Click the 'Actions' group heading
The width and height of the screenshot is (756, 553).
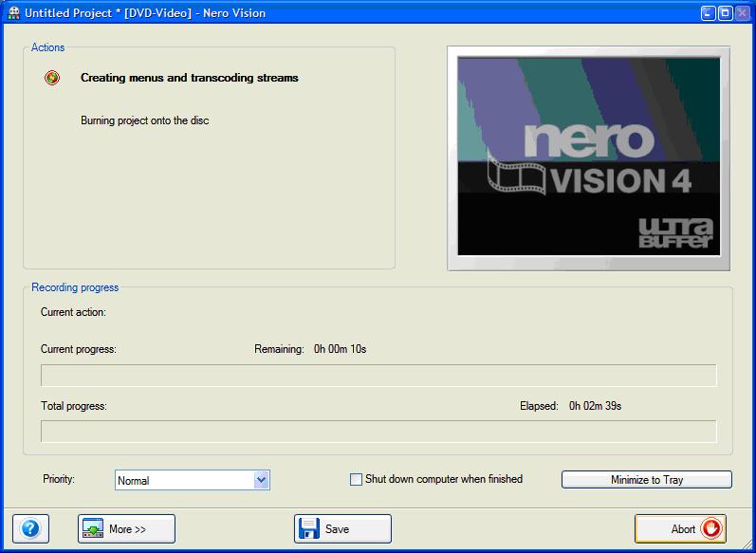(47, 47)
